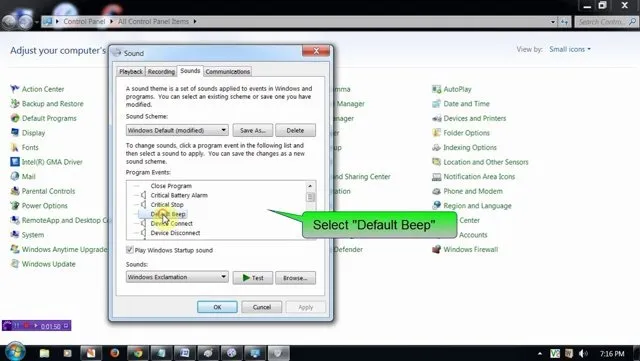Open Chrome from the taskbar

click(138, 353)
